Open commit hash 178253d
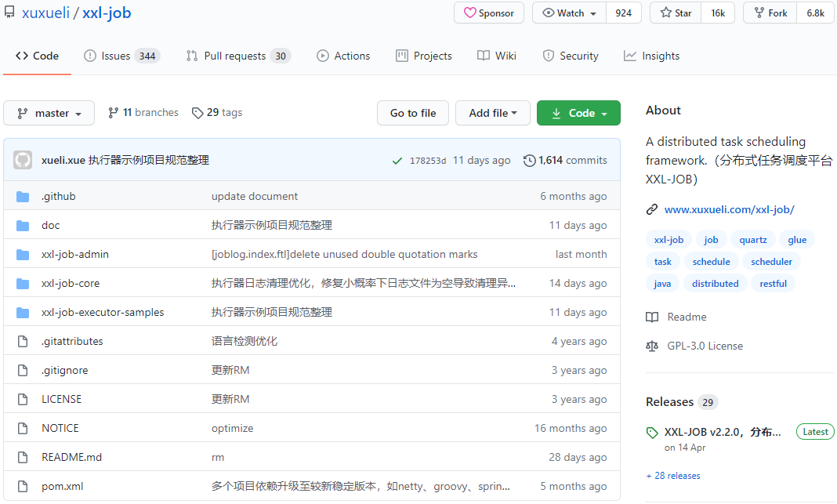This screenshot has height=504, width=837. pyautogui.click(x=428, y=161)
